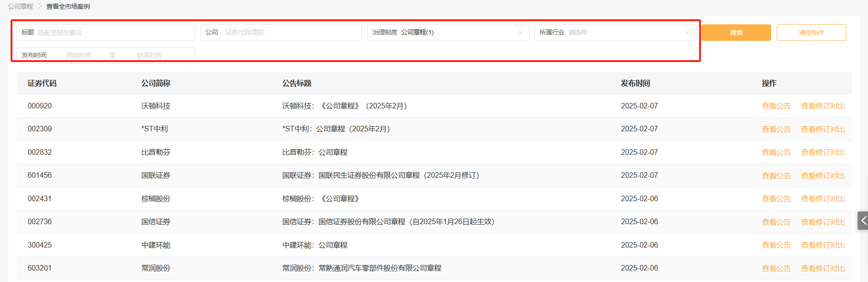
Task: Click the 发布时间 column header
Action: (x=635, y=83)
